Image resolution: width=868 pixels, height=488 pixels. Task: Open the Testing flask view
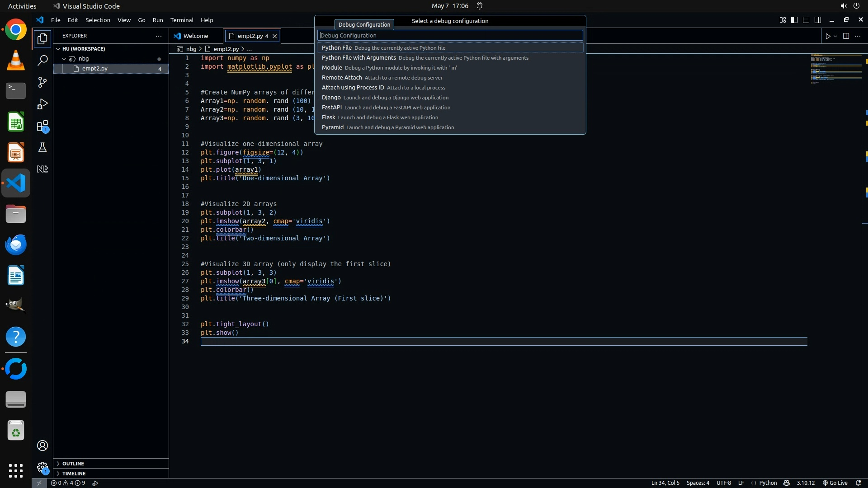(42, 147)
